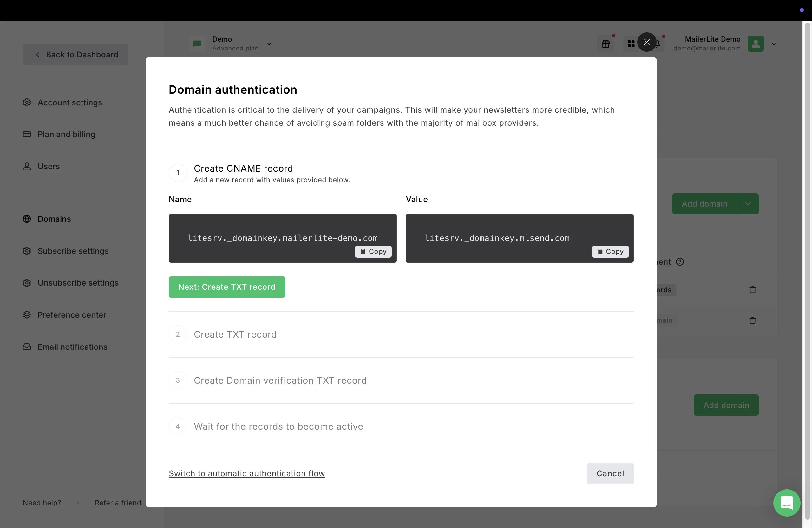Image resolution: width=812 pixels, height=528 pixels.
Task: Expand the Demo account dropdown
Action: [x=269, y=44]
